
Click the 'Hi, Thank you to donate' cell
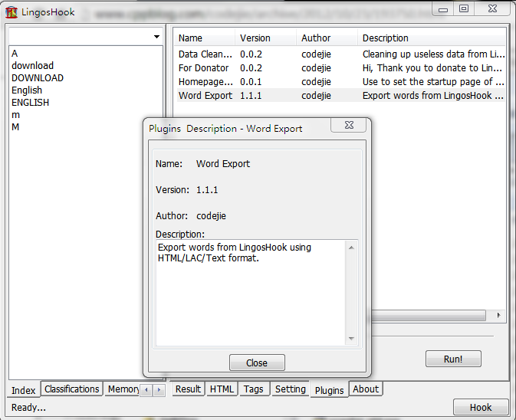point(432,67)
